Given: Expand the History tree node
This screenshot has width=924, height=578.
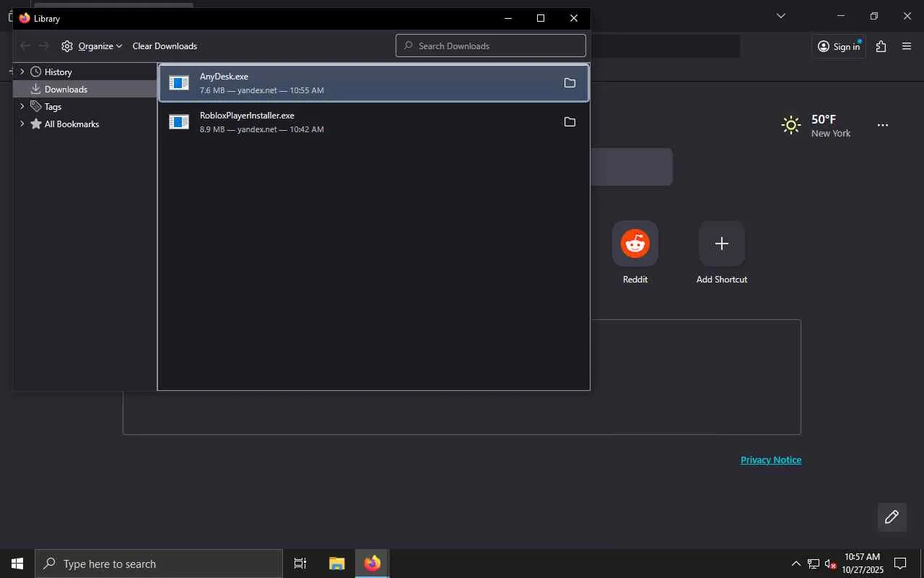Looking at the screenshot, I should tap(22, 72).
